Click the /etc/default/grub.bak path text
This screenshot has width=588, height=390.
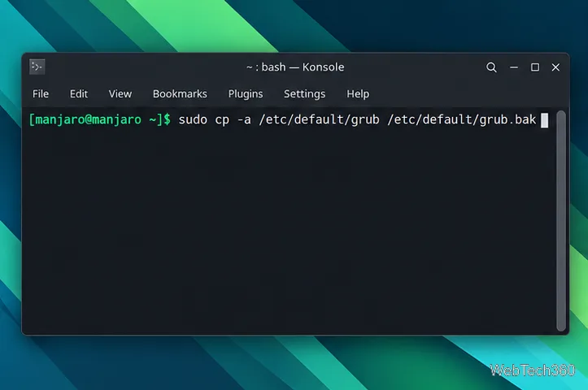(462, 120)
